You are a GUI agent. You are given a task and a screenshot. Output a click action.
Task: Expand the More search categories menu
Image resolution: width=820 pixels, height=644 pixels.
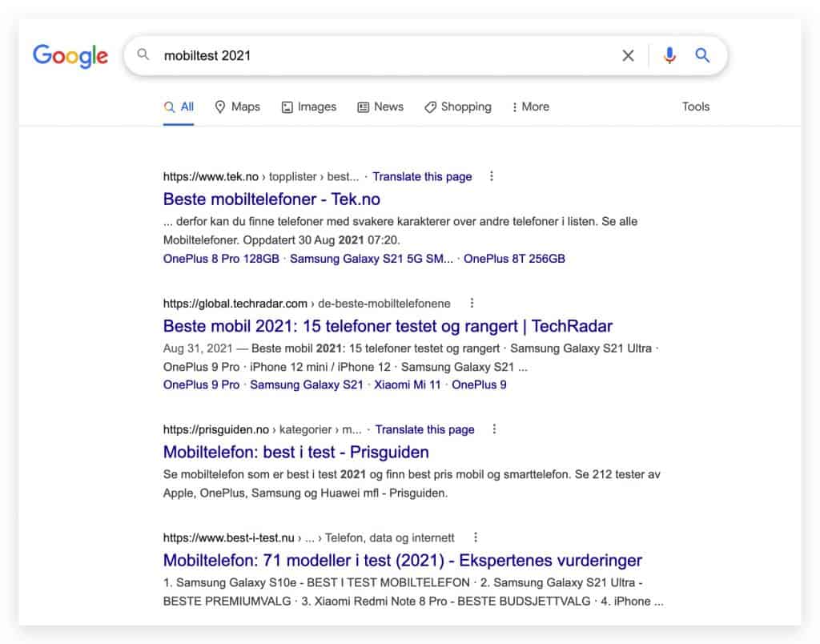click(530, 107)
